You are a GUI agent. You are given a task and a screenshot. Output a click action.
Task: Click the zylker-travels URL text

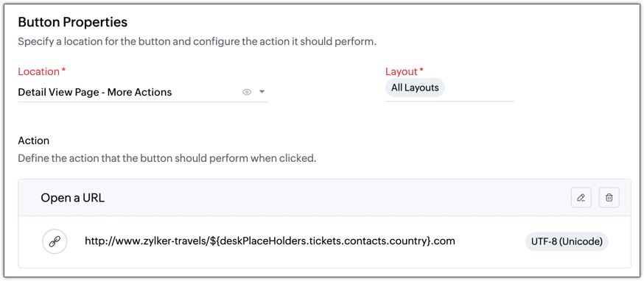[x=270, y=241]
